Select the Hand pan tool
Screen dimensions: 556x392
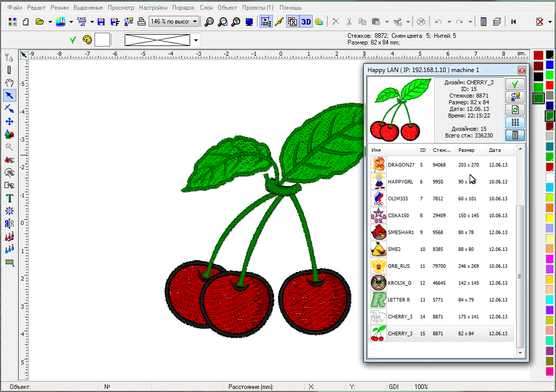(9, 82)
